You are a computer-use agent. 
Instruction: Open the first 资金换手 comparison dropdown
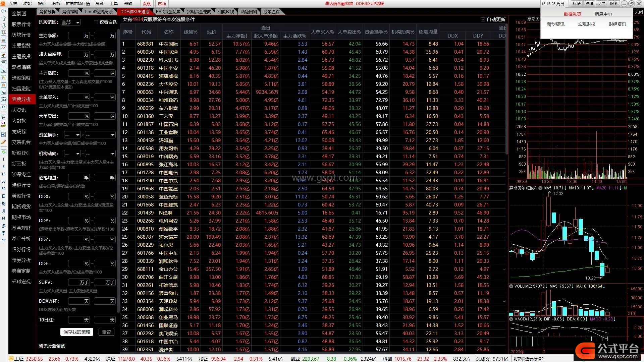tap(73, 135)
